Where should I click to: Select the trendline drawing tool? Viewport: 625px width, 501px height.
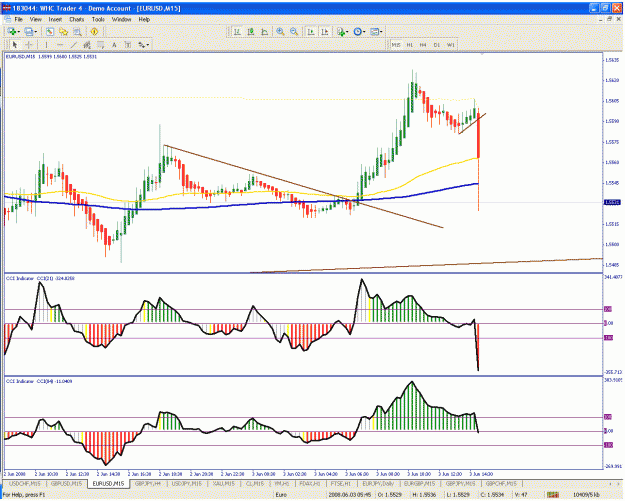(73, 45)
